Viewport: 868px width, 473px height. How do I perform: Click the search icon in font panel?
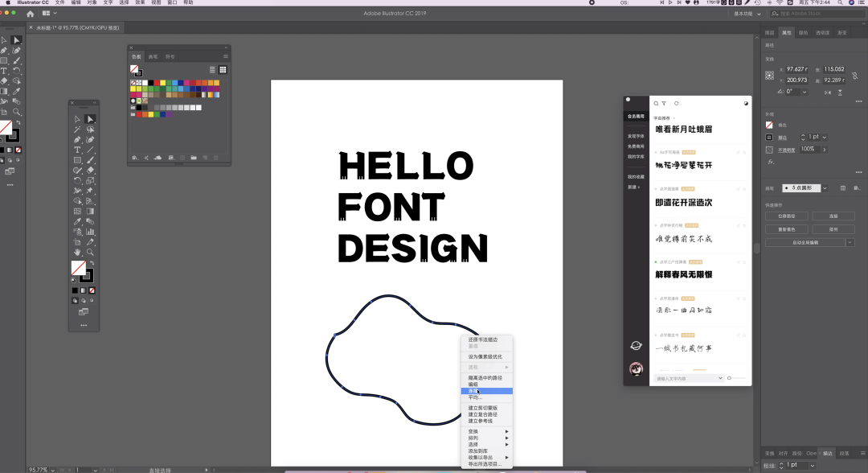[x=656, y=103]
